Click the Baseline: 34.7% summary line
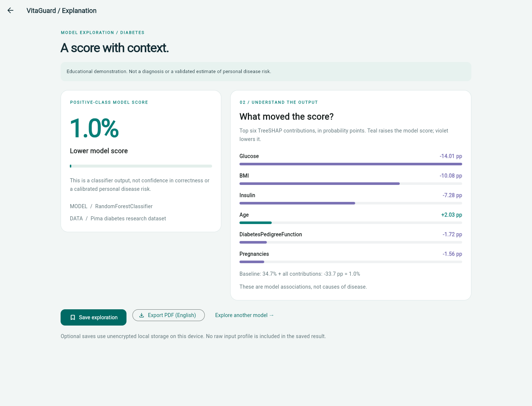The height and width of the screenshot is (406, 532). (300, 274)
